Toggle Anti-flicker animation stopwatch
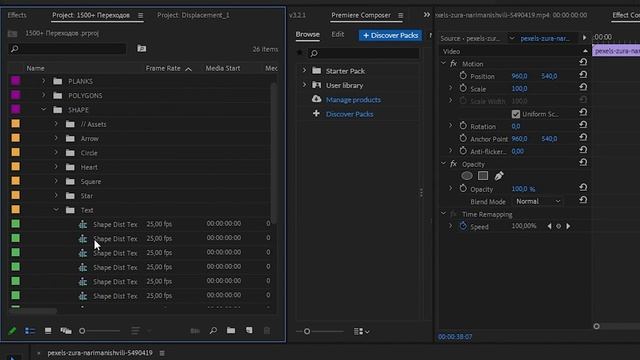Viewport: 640px width, 360px height. point(463,151)
